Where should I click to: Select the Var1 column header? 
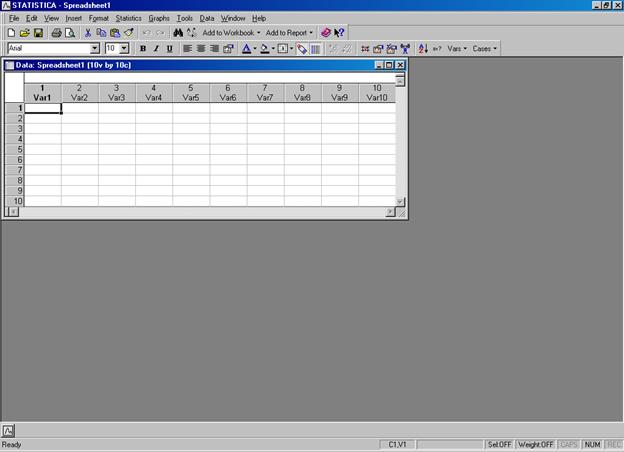43,93
